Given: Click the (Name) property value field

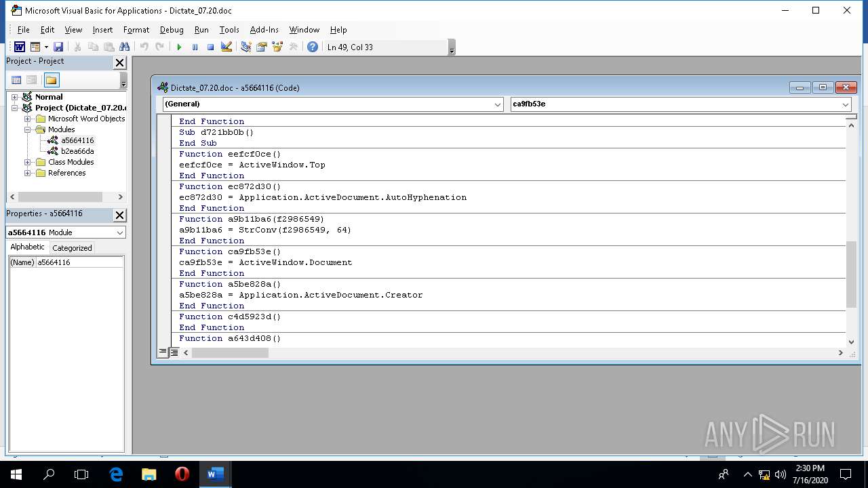Looking at the screenshot, I should point(79,262).
